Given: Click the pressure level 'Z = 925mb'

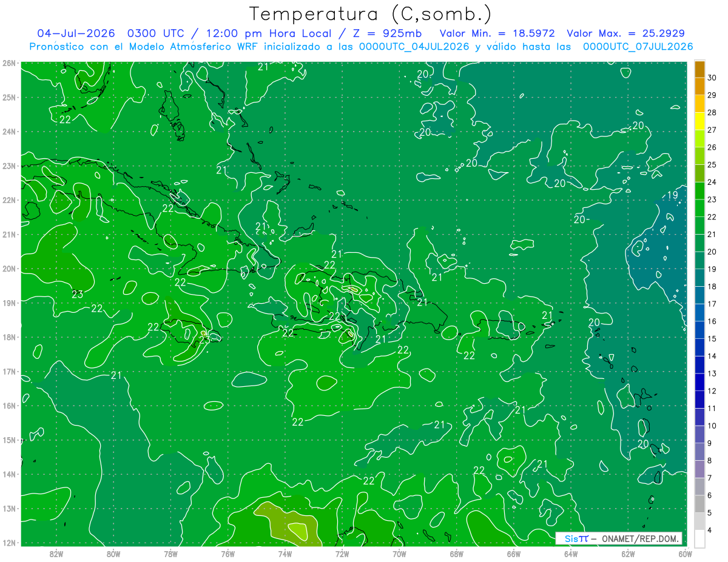Looking at the screenshot, I should pos(388,33).
